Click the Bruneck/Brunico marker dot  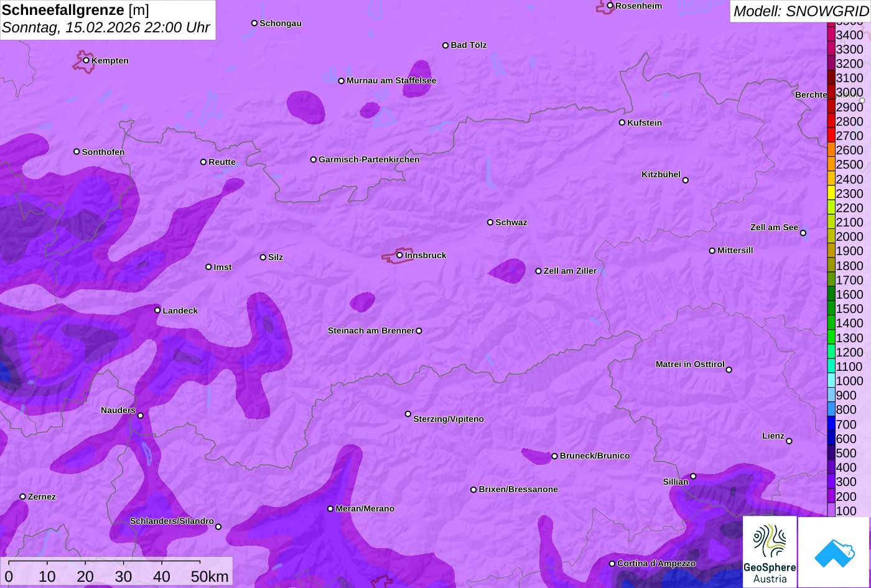554,456
